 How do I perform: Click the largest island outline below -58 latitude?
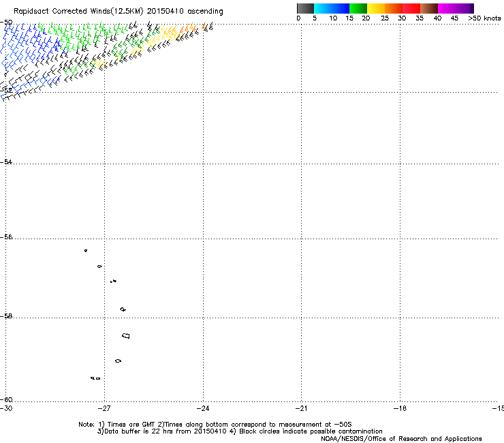(126, 336)
